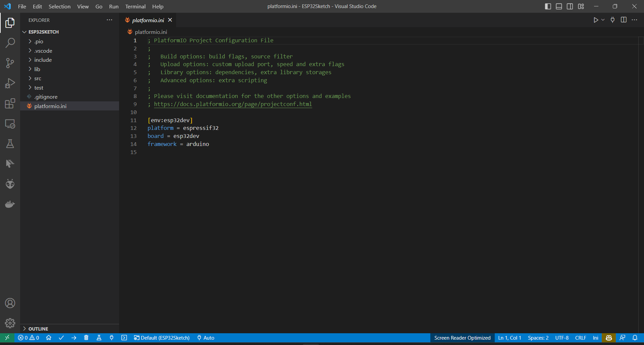Open the Docker whale sidebar panel
644x345 pixels.
[x=10, y=204]
